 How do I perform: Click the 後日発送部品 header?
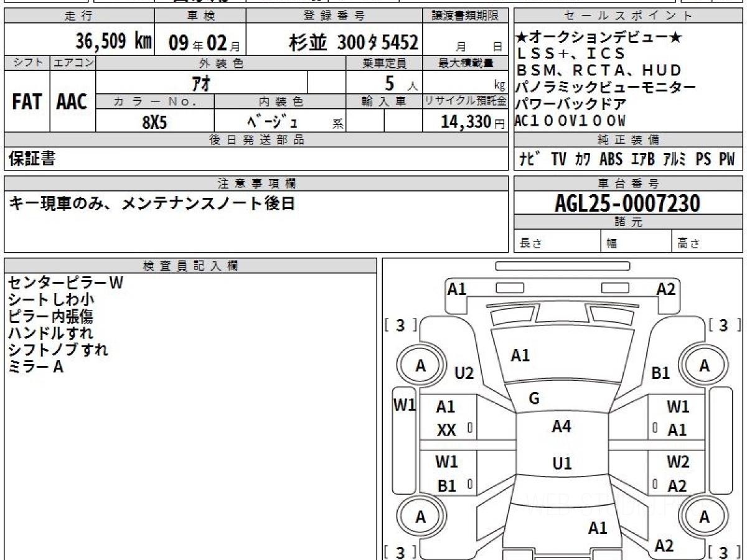point(256,141)
